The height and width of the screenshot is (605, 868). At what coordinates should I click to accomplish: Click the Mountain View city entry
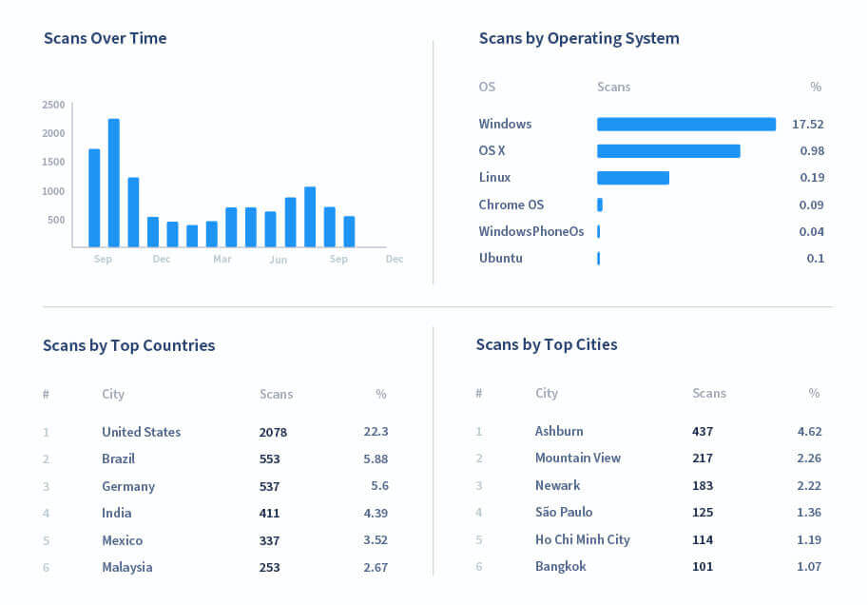tap(577, 458)
